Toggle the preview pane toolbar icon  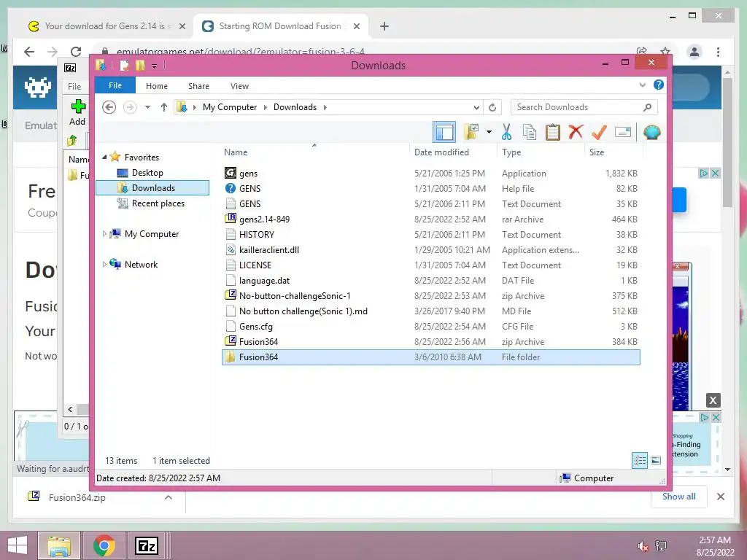[x=444, y=132]
